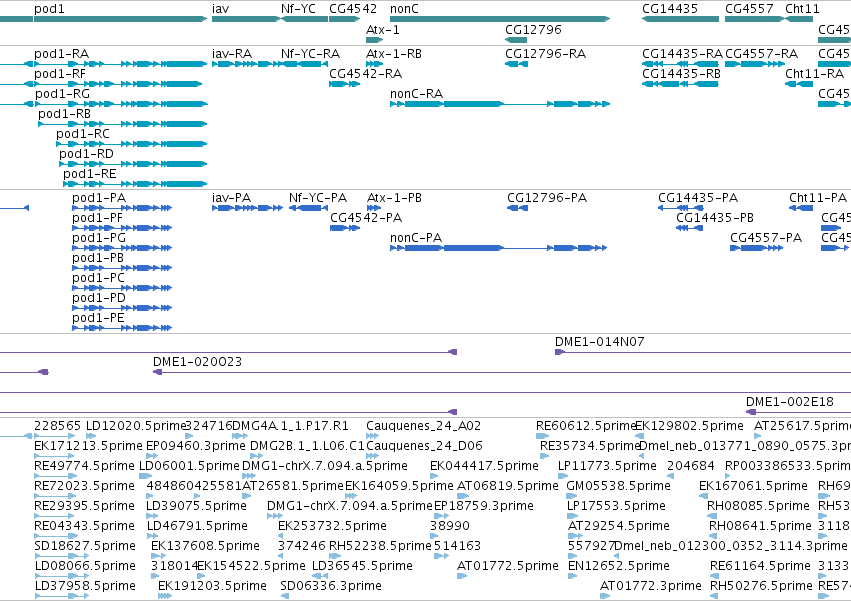Select transcript pod1-RF
The image size is (851, 601).
click(60, 74)
